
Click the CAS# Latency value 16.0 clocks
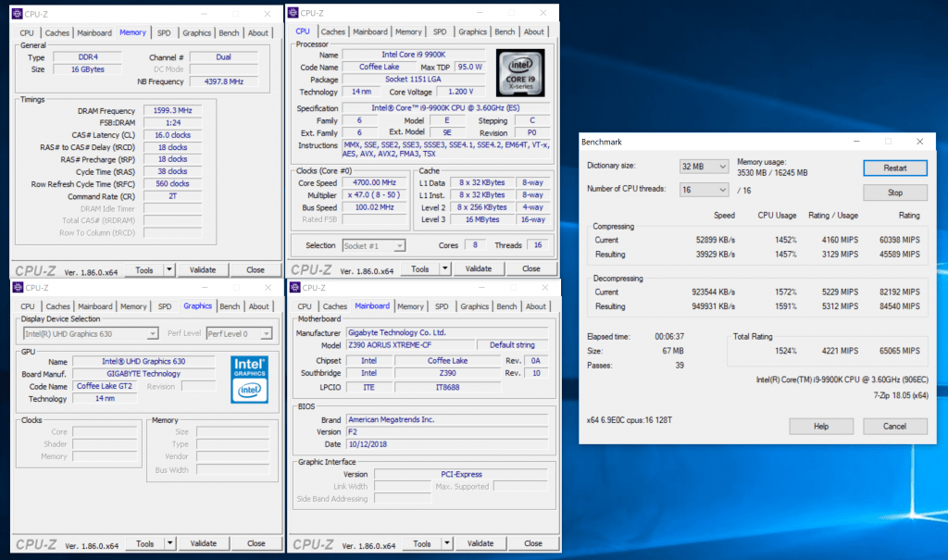coord(172,135)
